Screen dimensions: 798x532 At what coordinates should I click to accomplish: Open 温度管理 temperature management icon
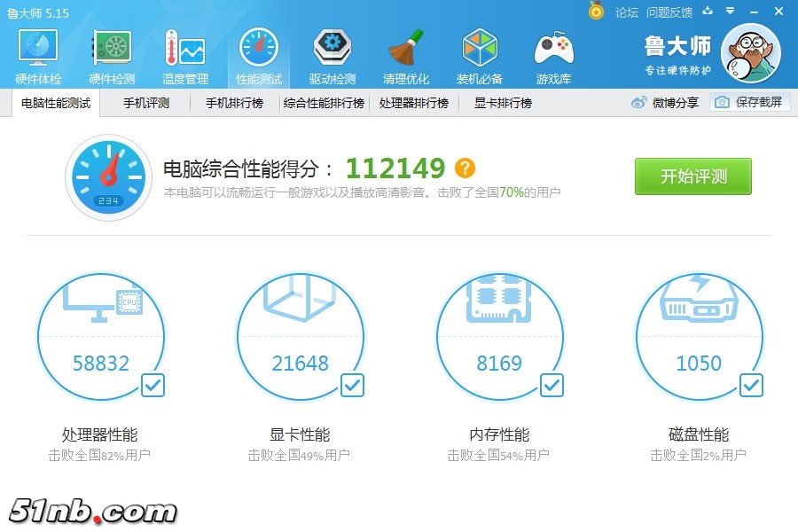[185, 56]
